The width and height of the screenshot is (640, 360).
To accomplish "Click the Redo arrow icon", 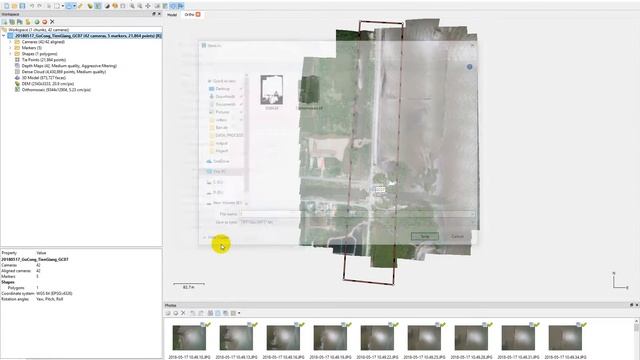I will click(x=39, y=6).
